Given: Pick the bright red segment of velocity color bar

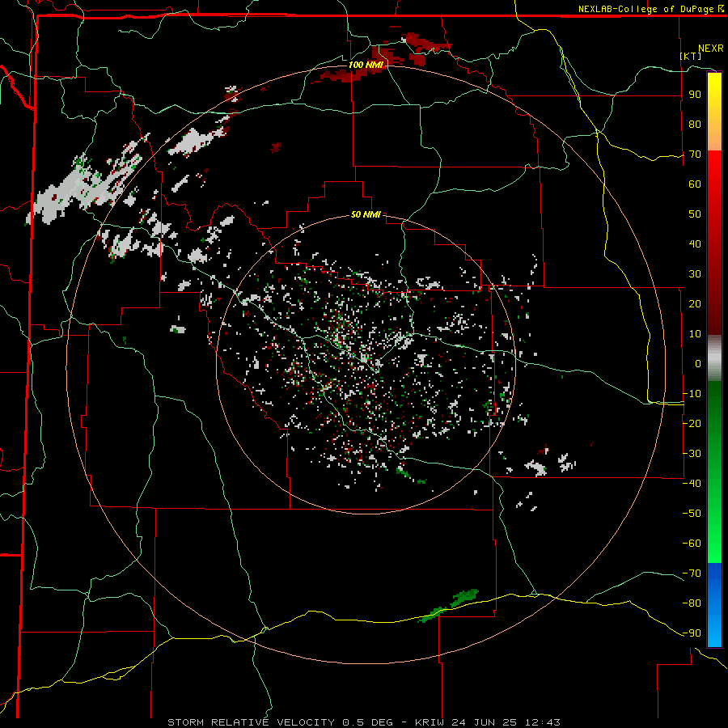Looking at the screenshot, I should pyautogui.click(x=714, y=186).
